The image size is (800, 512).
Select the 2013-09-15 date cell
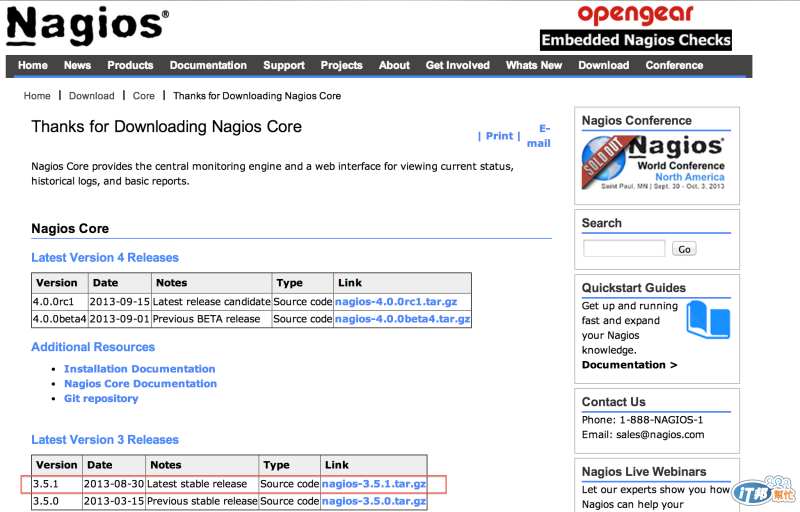tap(119, 301)
